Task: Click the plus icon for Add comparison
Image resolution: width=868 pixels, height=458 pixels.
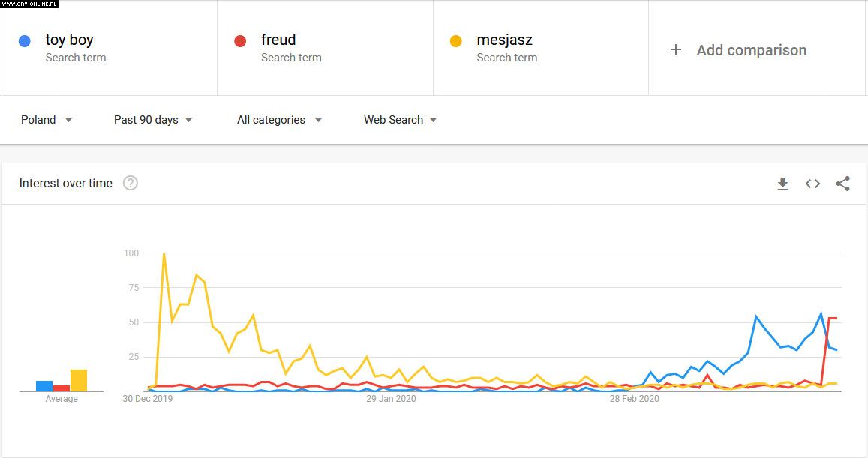Action: click(x=676, y=49)
